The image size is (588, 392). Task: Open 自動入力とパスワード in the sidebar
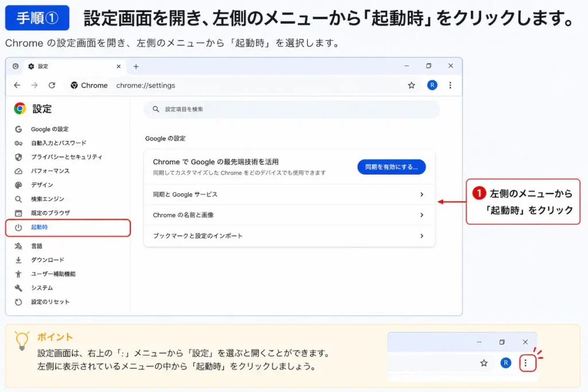[59, 143]
